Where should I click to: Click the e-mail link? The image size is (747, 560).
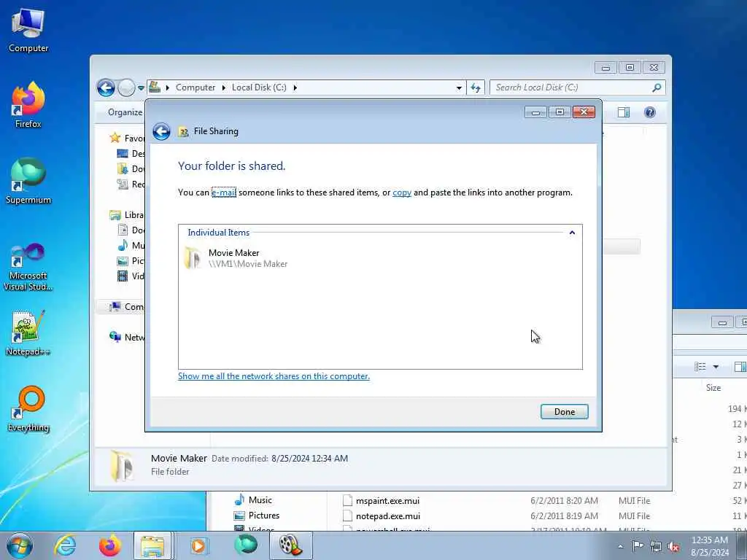[x=224, y=192]
